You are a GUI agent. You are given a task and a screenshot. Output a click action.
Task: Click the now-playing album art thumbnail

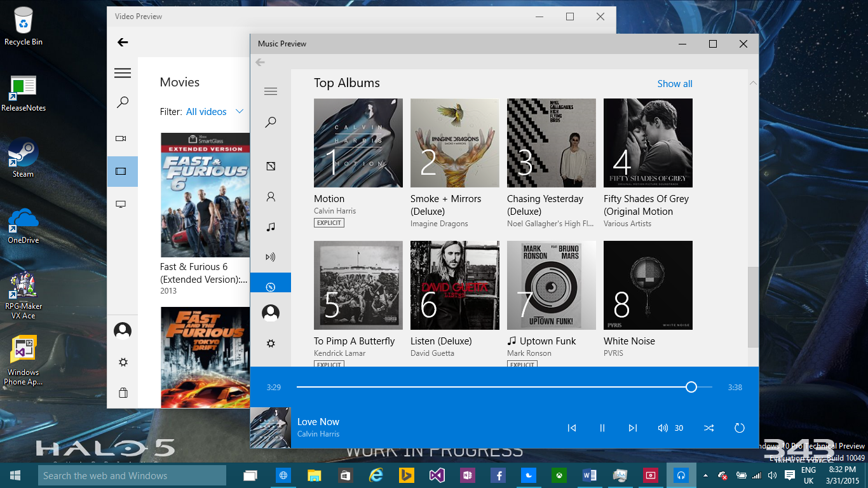click(271, 428)
